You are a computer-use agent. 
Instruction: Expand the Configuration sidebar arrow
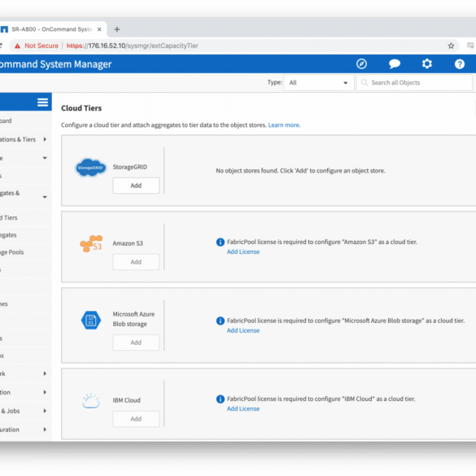[x=45, y=430]
